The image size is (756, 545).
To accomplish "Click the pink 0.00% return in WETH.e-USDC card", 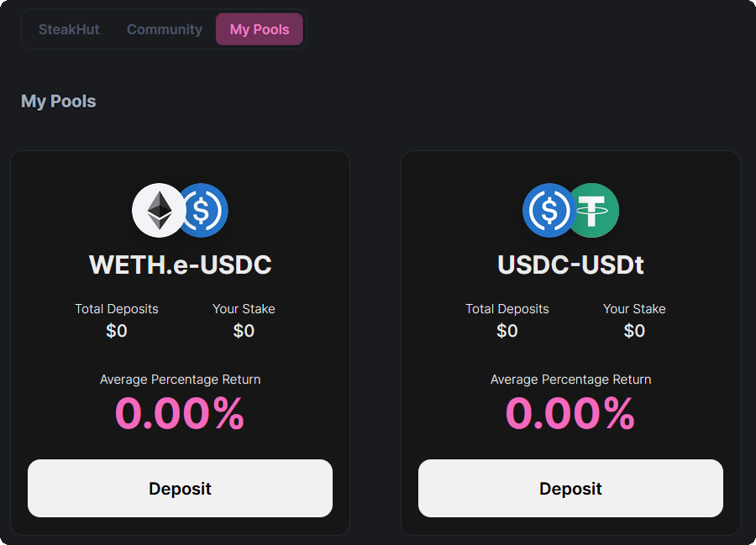I will 180,413.
